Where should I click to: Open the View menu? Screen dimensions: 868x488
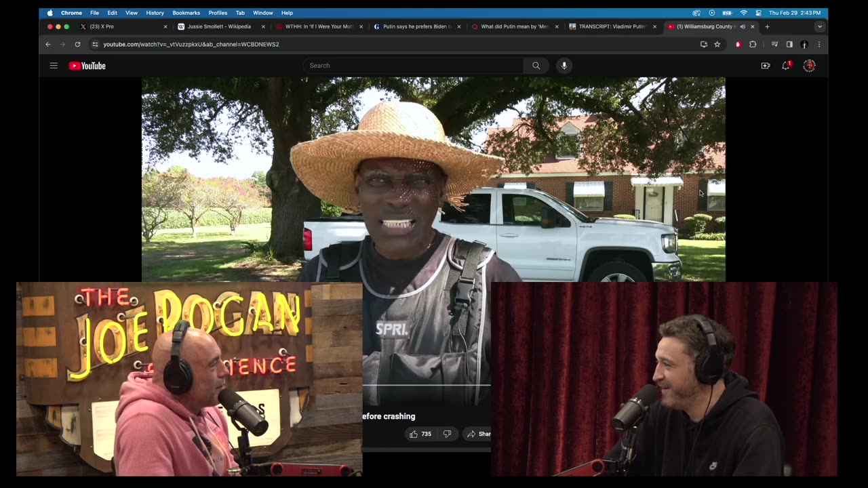pyautogui.click(x=132, y=13)
